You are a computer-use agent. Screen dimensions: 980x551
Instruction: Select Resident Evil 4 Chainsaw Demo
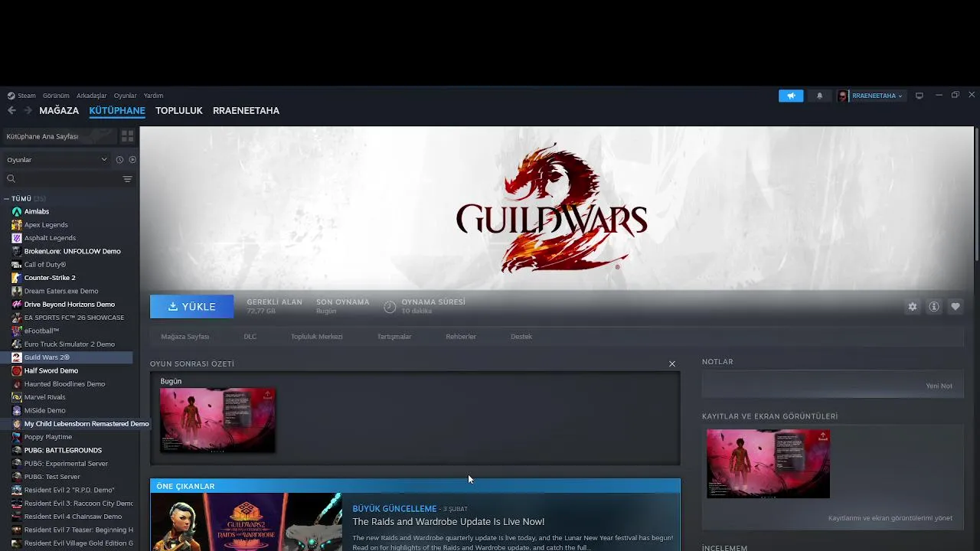(73, 517)
